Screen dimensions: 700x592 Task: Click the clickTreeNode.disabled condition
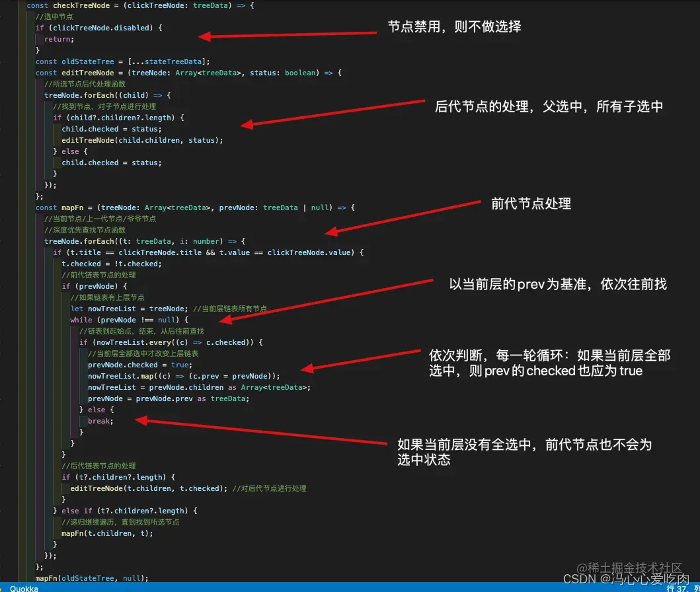pos(101,28)
